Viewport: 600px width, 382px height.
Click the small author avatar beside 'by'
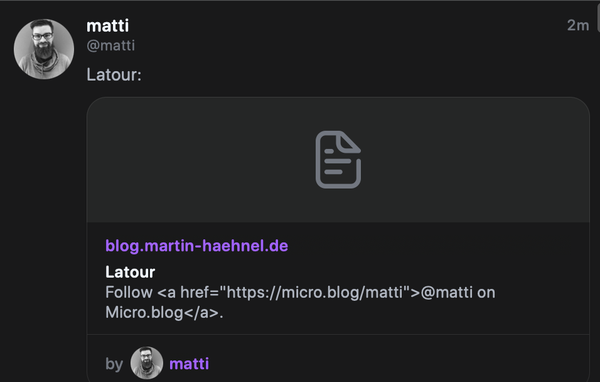pos(147,363)
